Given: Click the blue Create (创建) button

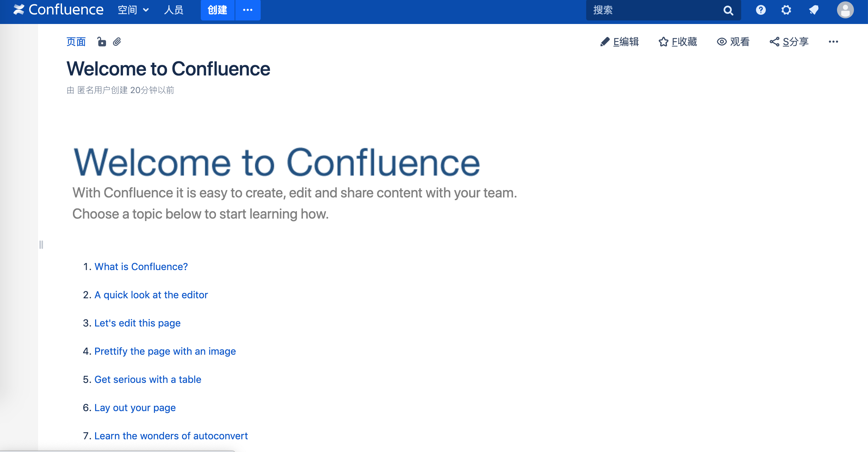Looking at the screenshot, I should click(x=217, y=10).
